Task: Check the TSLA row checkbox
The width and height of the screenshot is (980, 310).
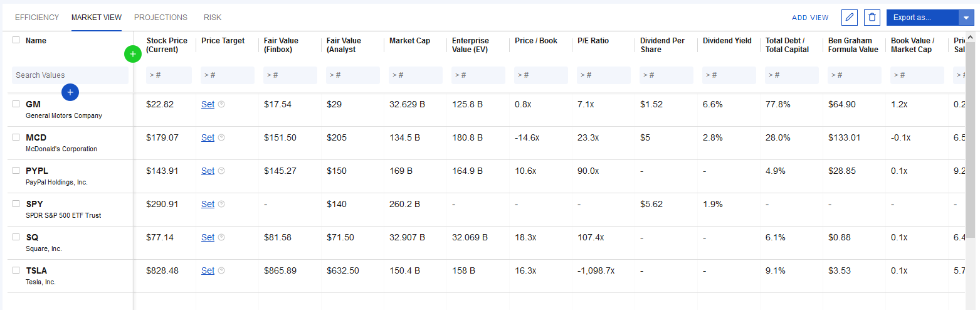Action: [16, 270]
